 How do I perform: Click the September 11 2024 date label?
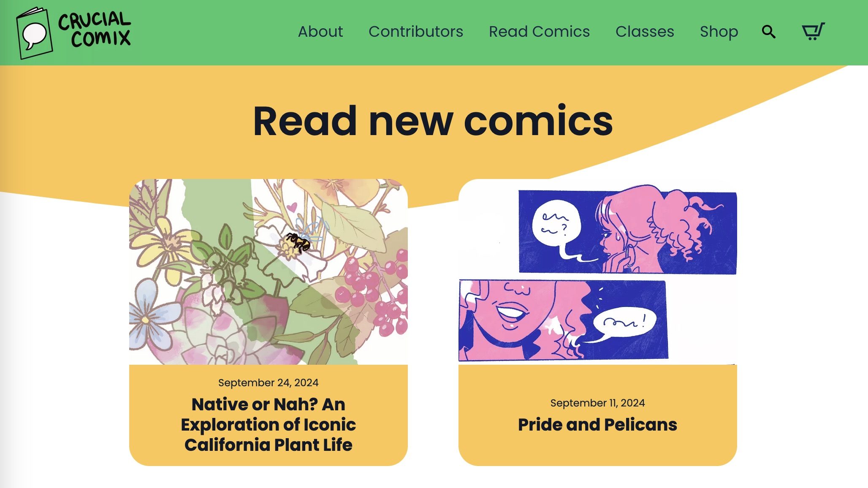point(597,403)
